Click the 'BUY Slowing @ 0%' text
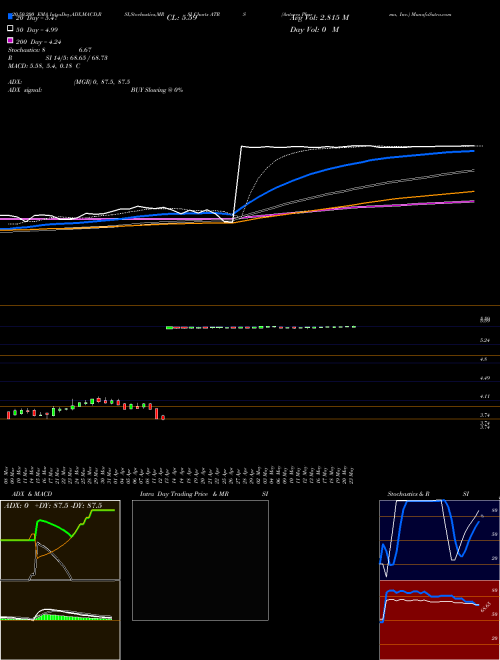This screenshot has height=660, width=500. 157,90
